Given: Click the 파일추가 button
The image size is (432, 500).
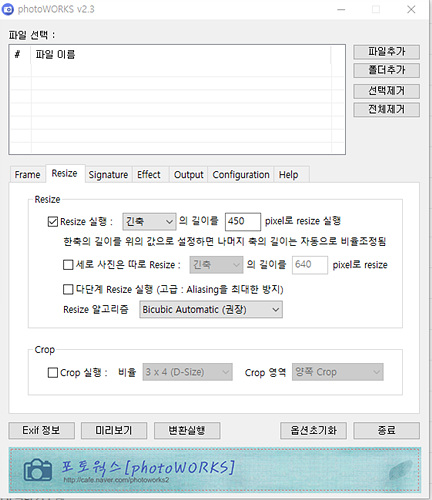Looking at the screenshot, I should [386, 52].
